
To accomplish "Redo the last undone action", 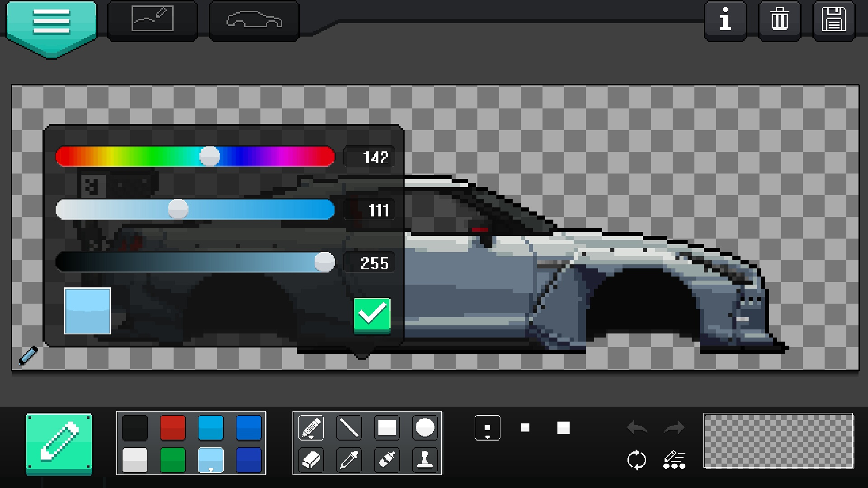I will pyautogui.click(x=674, y=427).
